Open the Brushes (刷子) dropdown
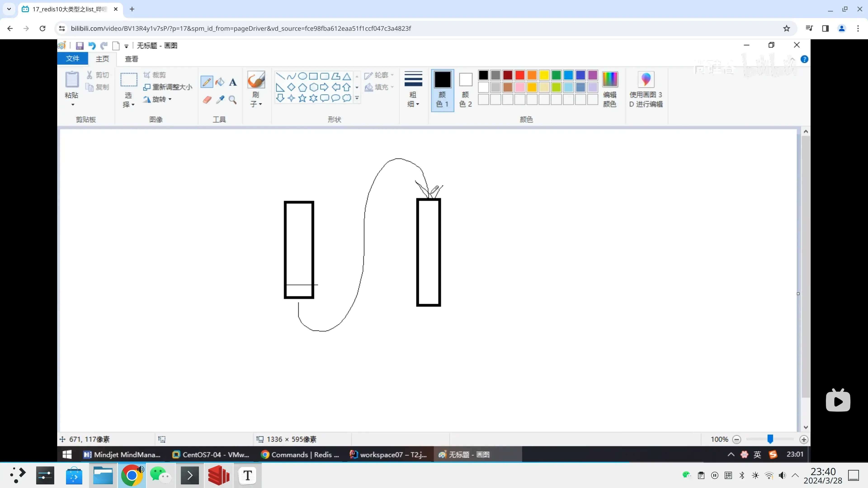This screenshot has width=868, height=488. pyautogui.click(x=256, y=99)
